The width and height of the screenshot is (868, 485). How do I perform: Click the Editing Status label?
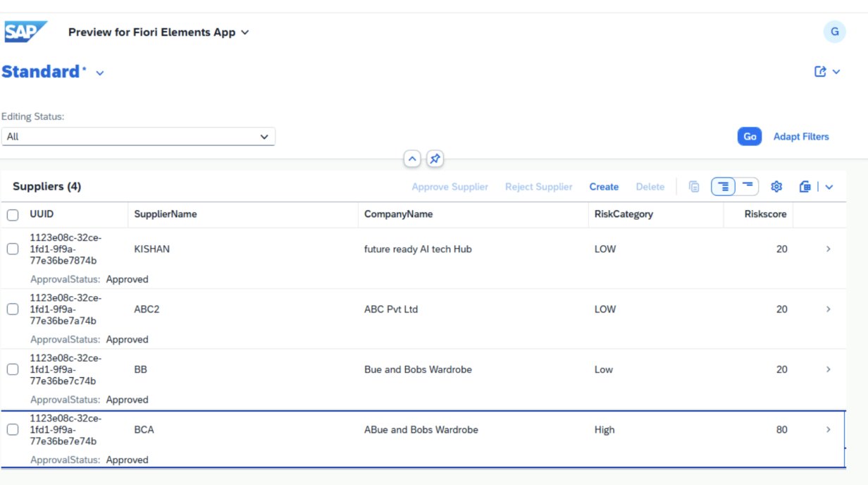click(x=32, y=116)
